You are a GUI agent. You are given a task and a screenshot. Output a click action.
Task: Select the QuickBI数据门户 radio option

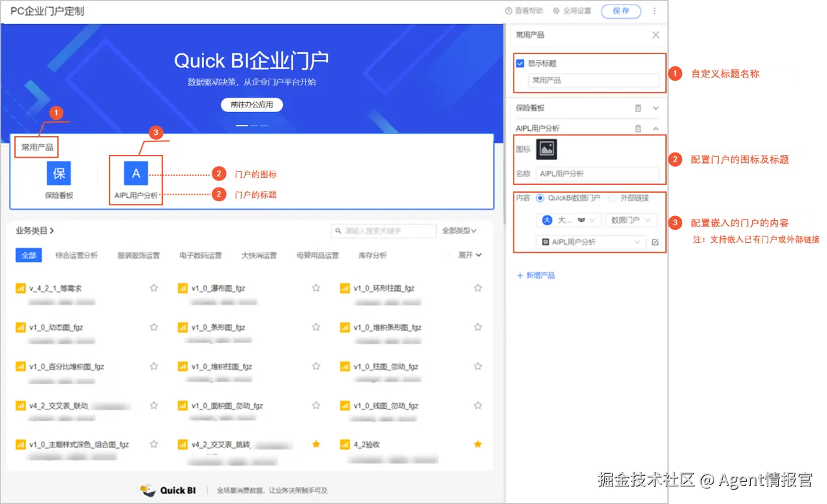540,198
